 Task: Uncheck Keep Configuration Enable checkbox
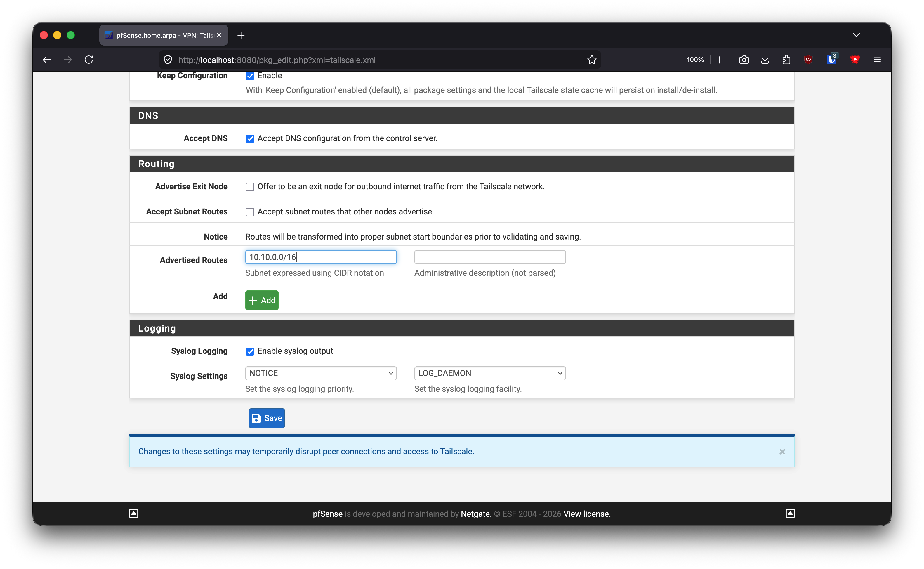pyautogui.click(x=250, y=76)
